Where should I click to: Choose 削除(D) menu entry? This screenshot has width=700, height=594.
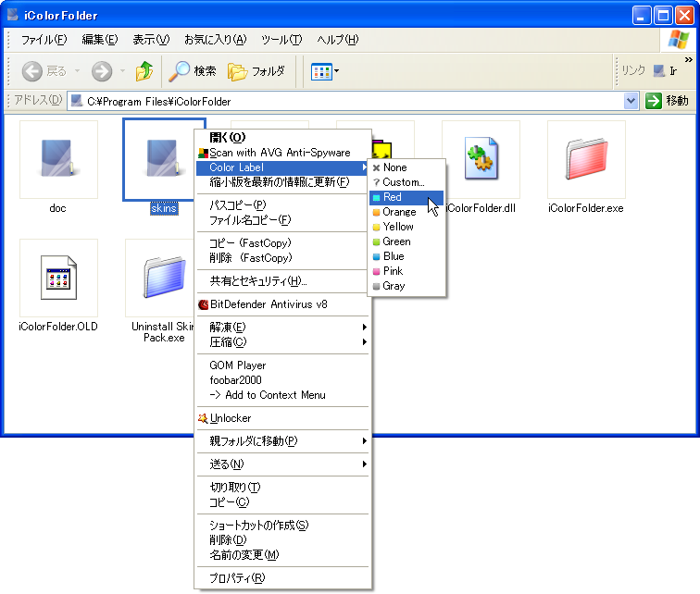tap(281, 540)
